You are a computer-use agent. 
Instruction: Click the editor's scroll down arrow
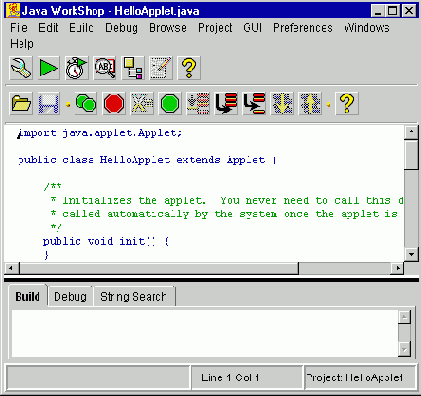coord(411,254)
